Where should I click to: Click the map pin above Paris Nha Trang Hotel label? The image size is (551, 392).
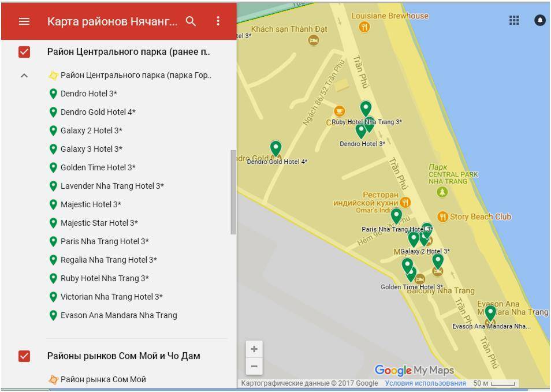396,216
